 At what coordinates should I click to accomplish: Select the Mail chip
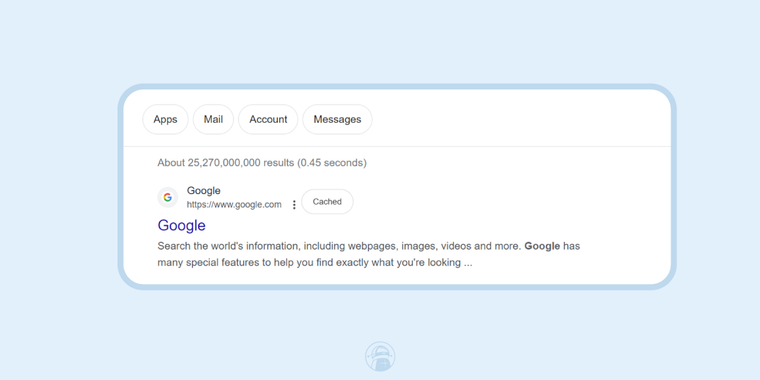[x=213, y=119]
